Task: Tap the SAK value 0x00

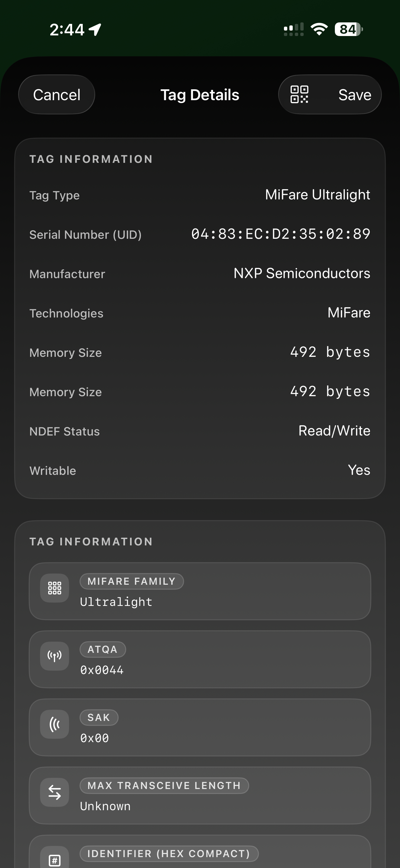Action: point(95,738)
